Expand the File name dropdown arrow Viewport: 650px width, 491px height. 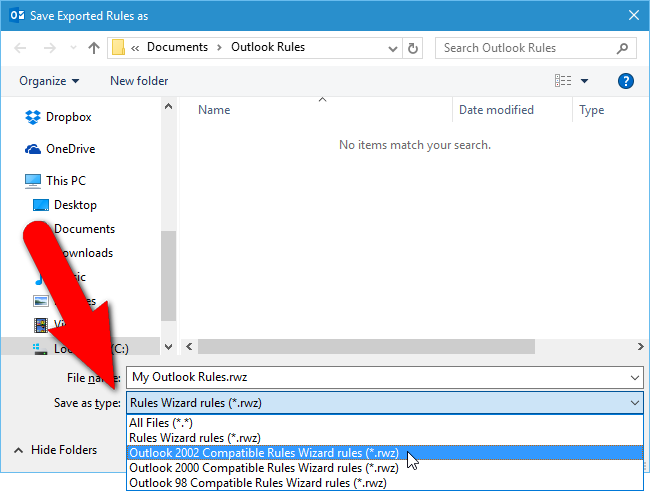click(x=634, y=378)
